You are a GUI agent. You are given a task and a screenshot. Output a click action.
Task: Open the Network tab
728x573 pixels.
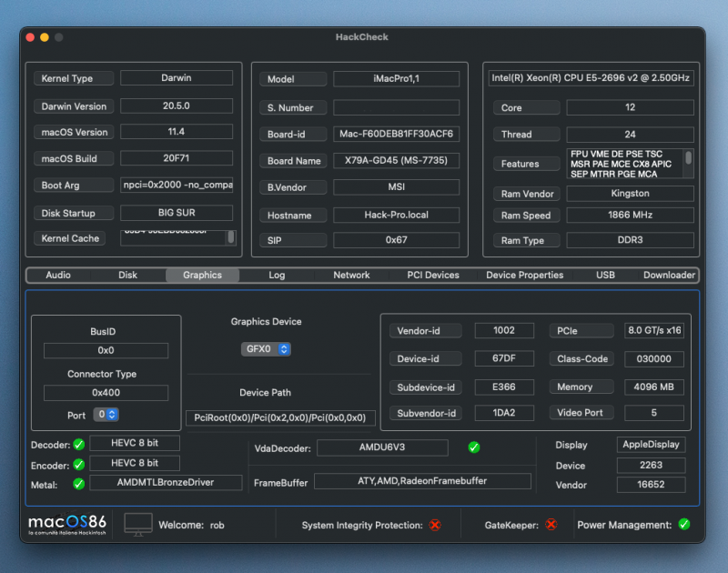(351, 275)
